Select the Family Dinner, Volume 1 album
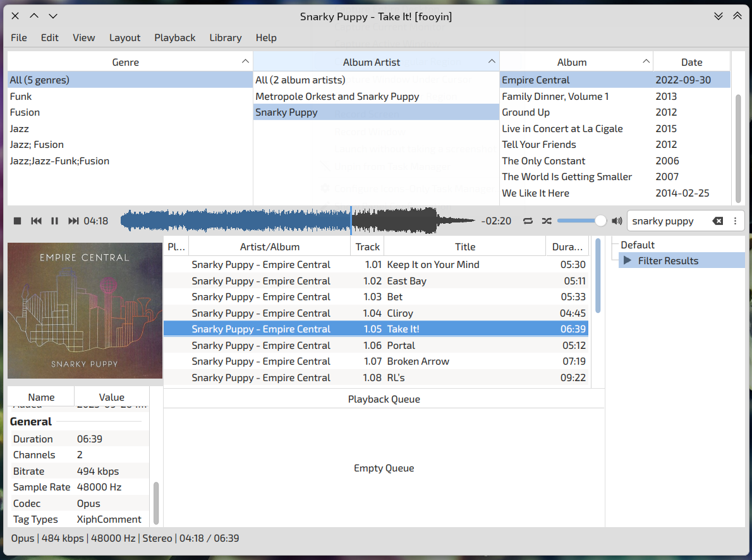The image size is (752, 560). (615, 96)
